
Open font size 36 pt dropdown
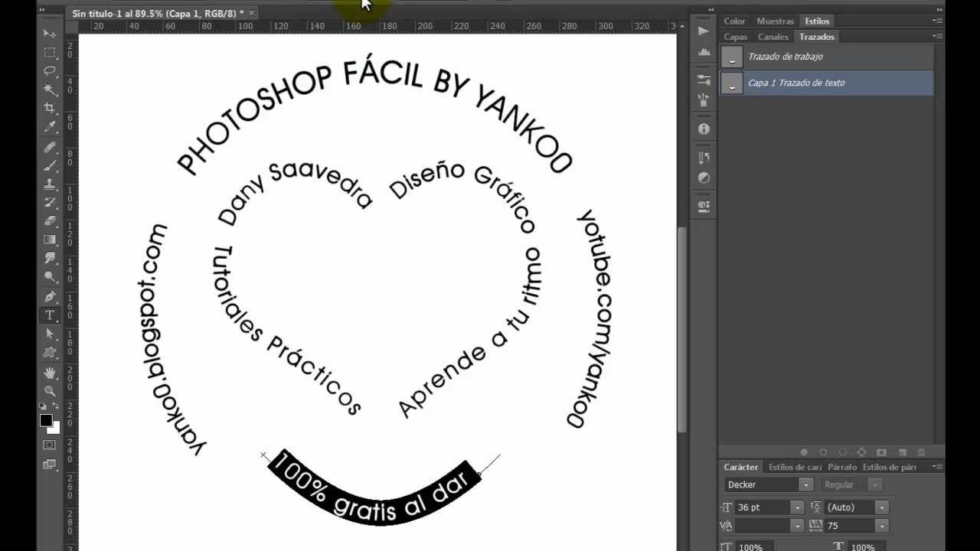click(797, 507)
